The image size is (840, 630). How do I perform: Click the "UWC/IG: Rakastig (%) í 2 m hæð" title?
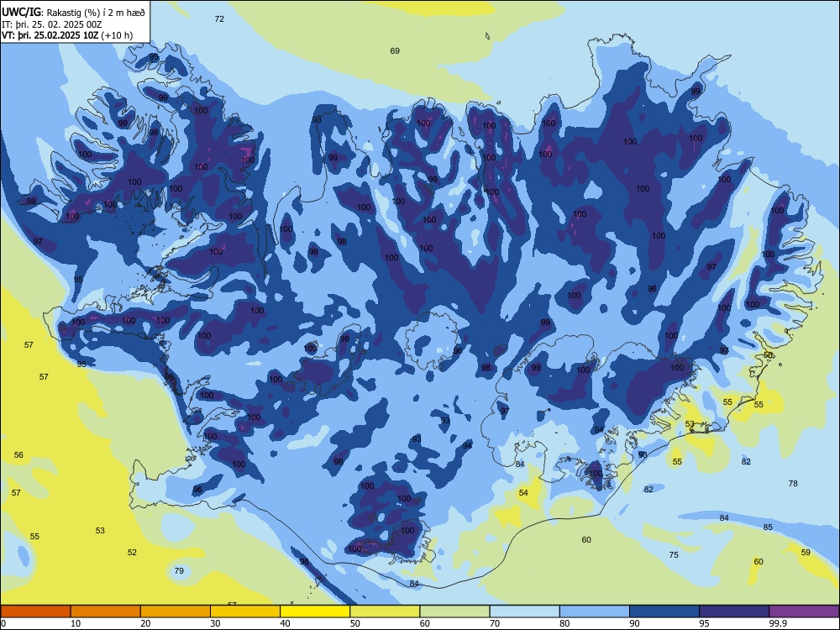coord(73,13)
